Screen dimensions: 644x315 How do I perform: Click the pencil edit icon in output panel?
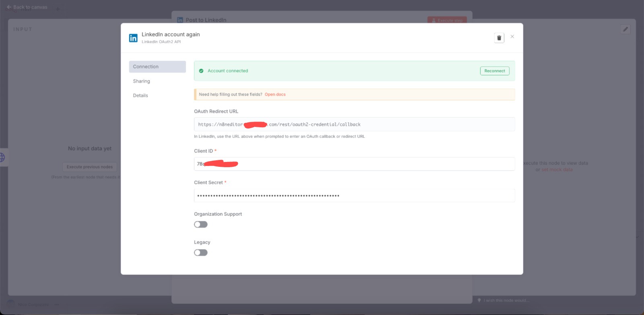click(x=625, y=29)
